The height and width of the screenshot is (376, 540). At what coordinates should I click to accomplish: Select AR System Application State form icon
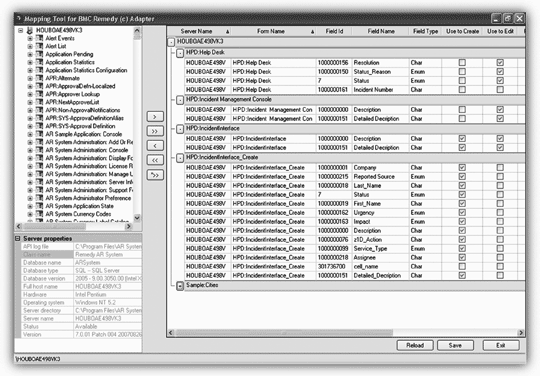40,206
